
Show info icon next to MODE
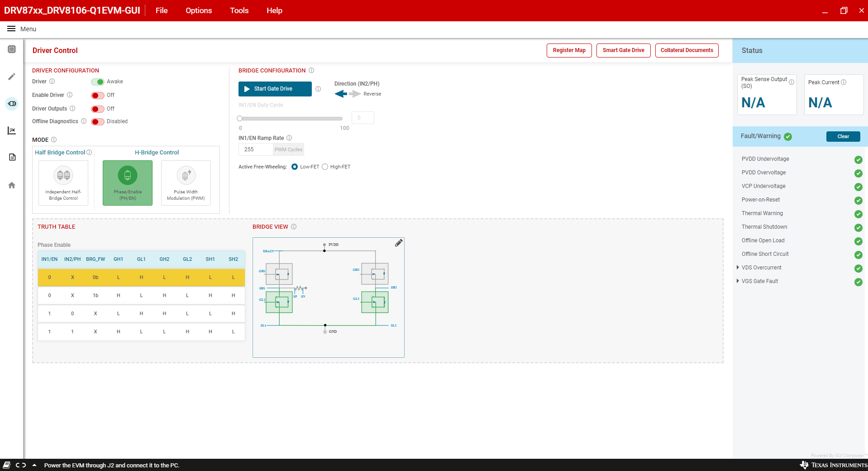click(x=54, y=140)
